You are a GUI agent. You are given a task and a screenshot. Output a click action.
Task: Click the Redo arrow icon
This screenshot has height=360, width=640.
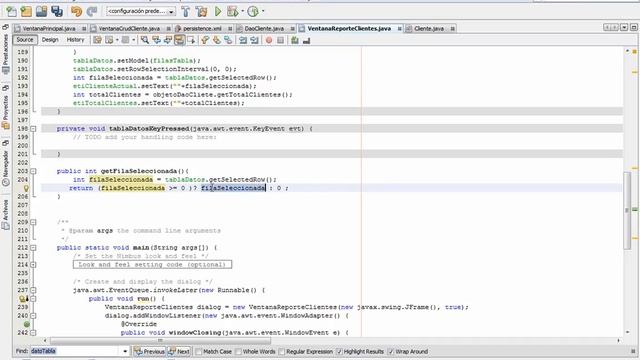[x=92, y=11]
